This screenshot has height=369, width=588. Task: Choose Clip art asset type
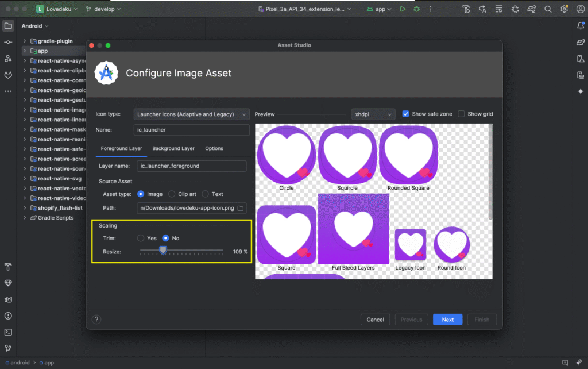tap(172, 194)
